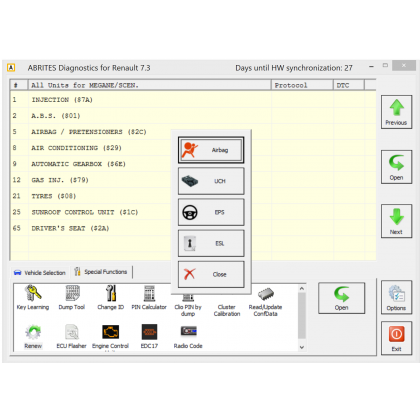This screenshot has height=420, width=420.
Task: Launch the Dump Tool
Action: [72, 297]
